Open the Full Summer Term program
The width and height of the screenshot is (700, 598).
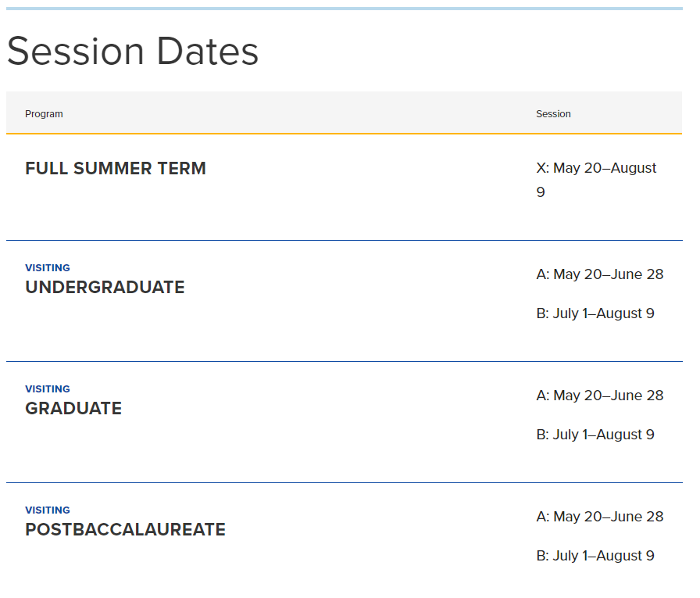[x=116, y=168]
